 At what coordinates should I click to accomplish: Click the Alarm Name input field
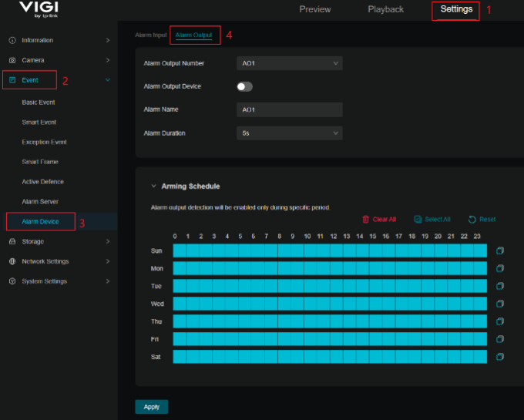(289, 109)
